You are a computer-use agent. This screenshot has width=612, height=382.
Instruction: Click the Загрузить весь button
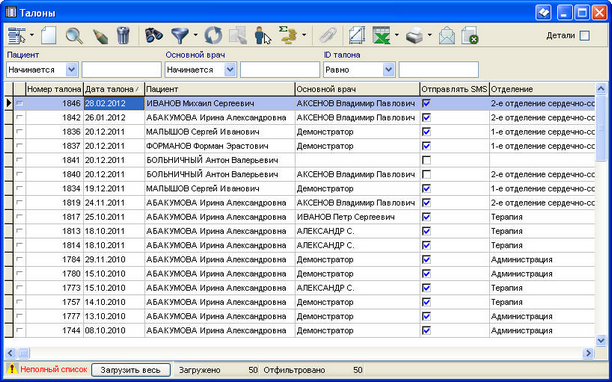tap(131, 370)
